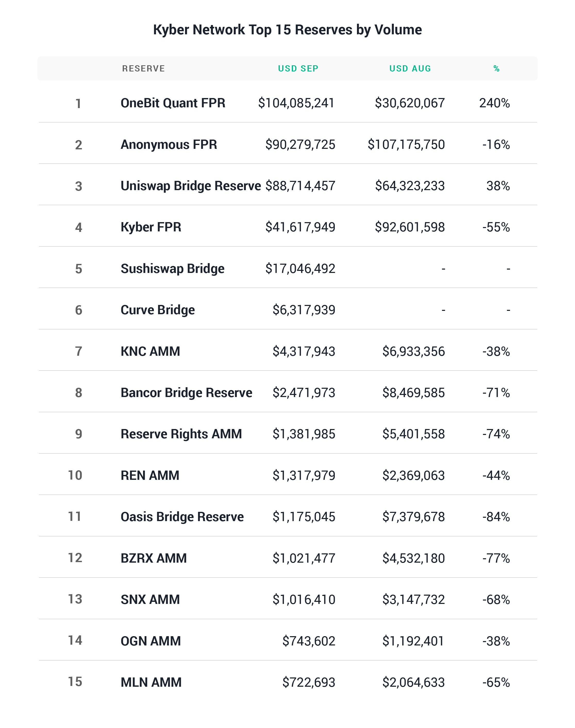Select the $107,175,750 August volume cell
The width and height of the screenshot is (575, 728).
click(x=406, y=144)
